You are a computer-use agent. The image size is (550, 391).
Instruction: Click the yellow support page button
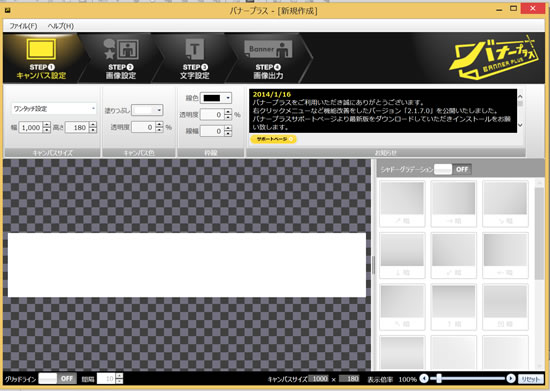274,139
